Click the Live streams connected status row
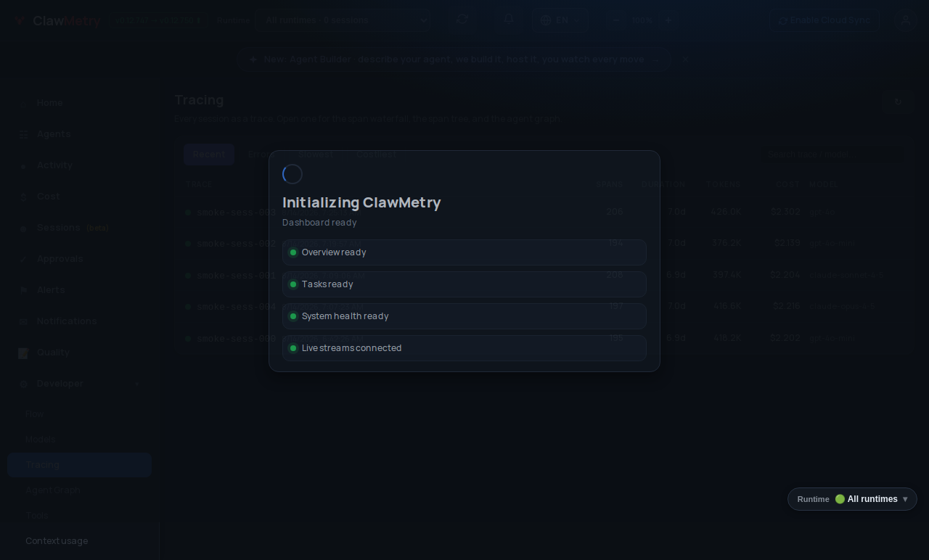 coord(464,348)
